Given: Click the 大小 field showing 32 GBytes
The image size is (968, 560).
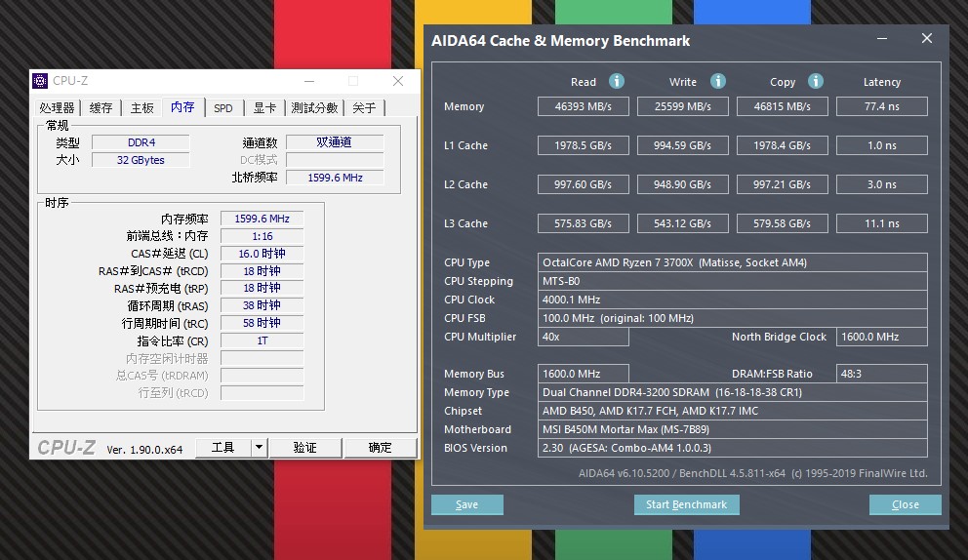Looking at the screenshot, I should (x=141, y=160).
